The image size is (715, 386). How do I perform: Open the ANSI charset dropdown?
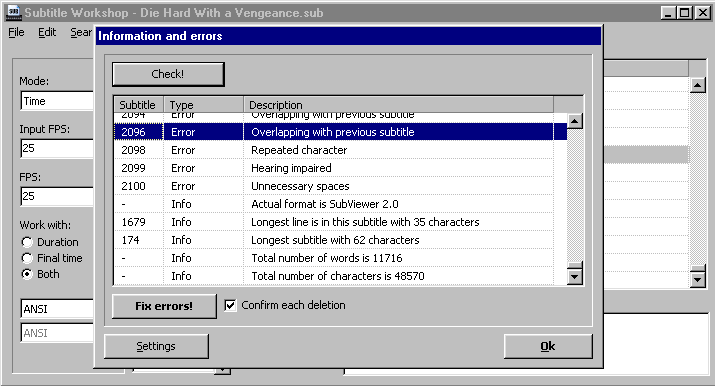pyautogui.click(x=57, y=309)
